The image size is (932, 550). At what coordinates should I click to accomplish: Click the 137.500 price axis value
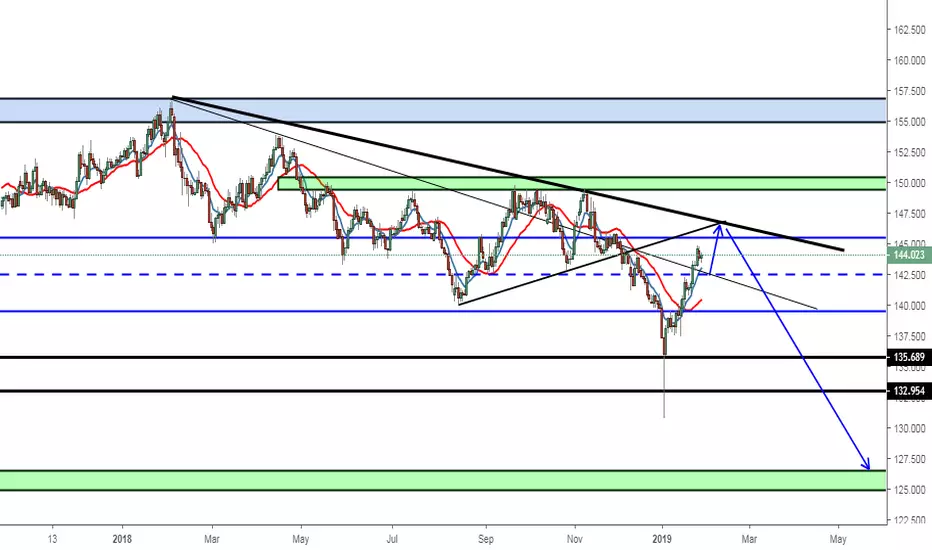tap(909, 337)
